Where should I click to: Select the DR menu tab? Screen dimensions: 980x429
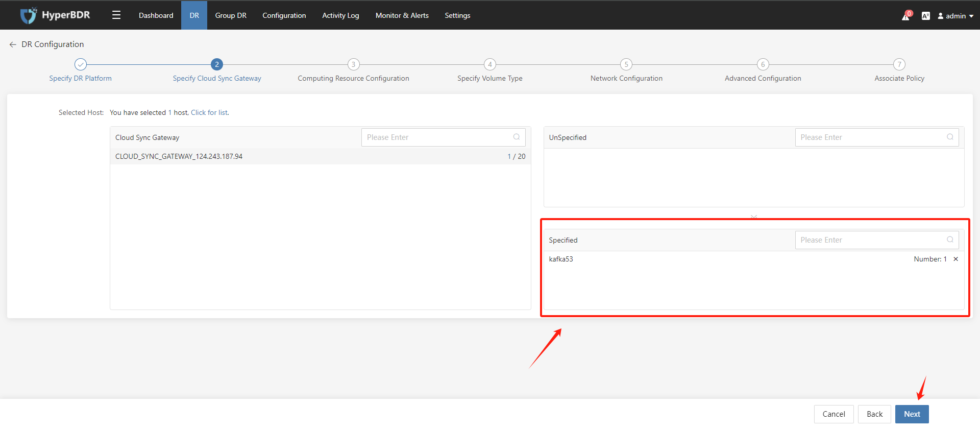(x=194, y=15)
